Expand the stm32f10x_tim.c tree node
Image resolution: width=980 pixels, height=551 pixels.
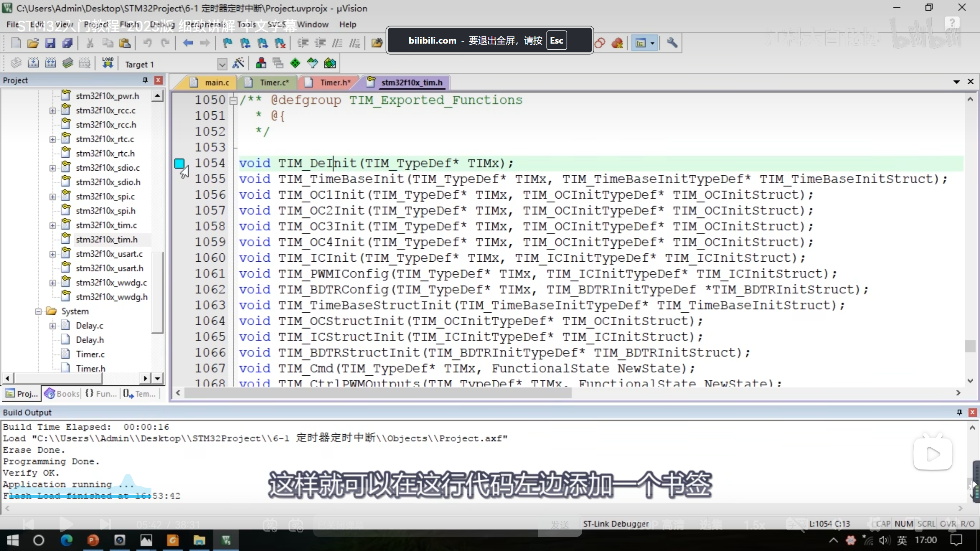tap(52, 225)
